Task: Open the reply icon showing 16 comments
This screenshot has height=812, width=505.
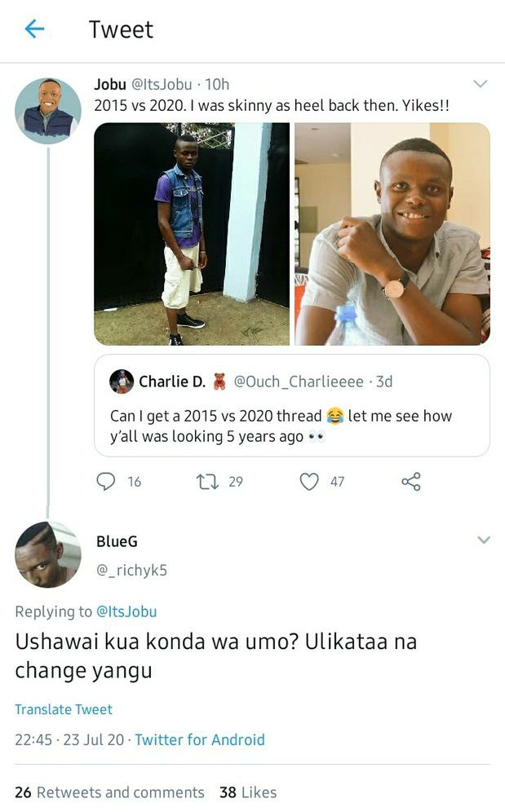Action: point(106,482)
